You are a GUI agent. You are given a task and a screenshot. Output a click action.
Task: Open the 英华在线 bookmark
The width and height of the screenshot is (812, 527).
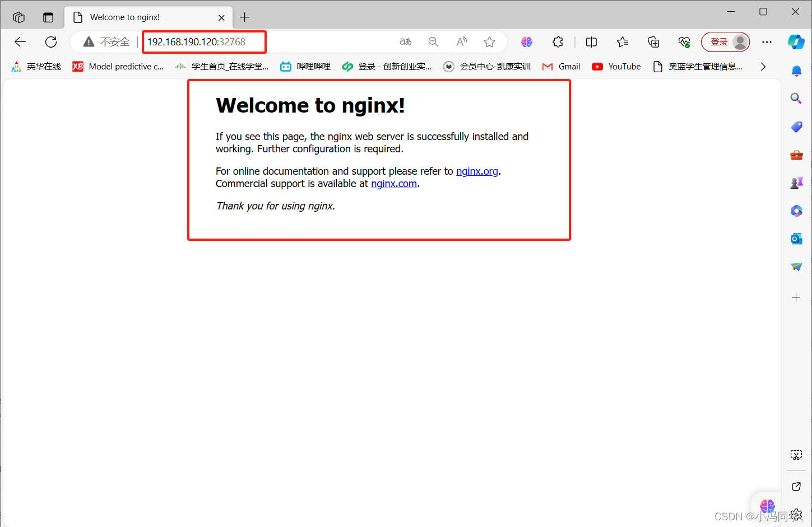pyautogui.click(x=36, y=67)
